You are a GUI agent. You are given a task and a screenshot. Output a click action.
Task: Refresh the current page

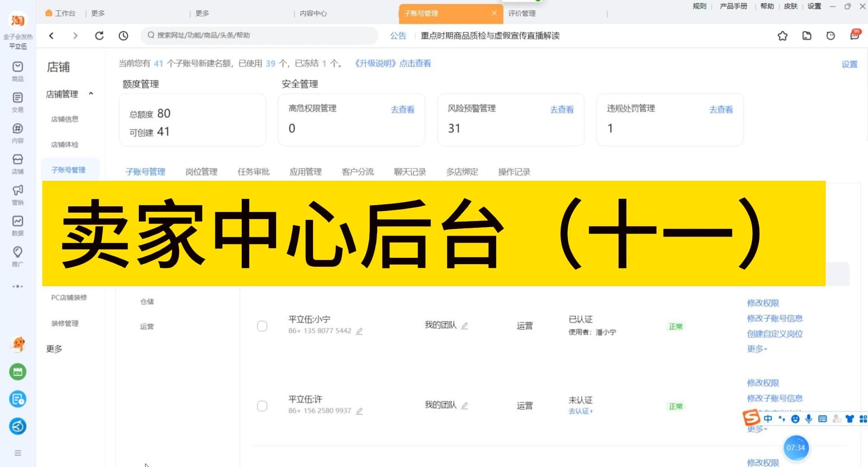[99, 35]
